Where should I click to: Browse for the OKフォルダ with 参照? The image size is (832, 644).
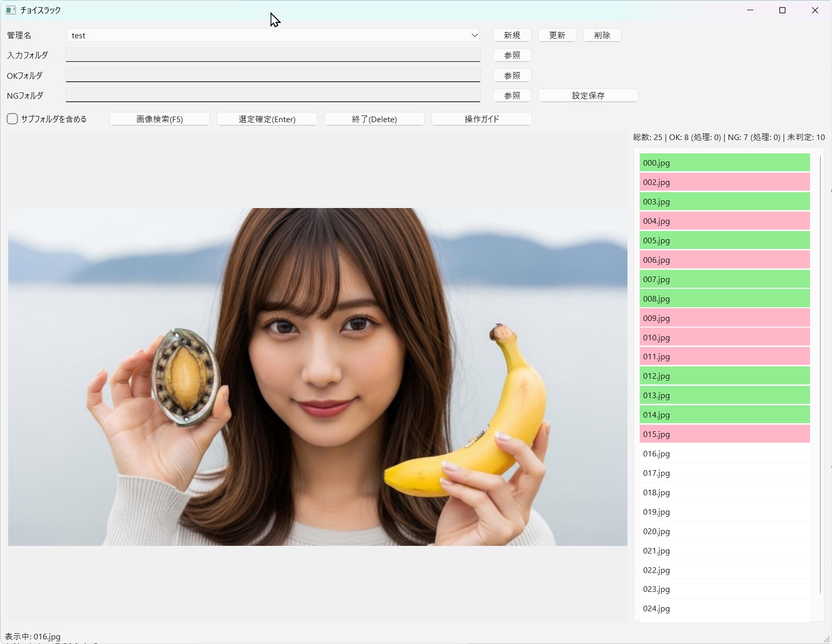pos(512,76)
